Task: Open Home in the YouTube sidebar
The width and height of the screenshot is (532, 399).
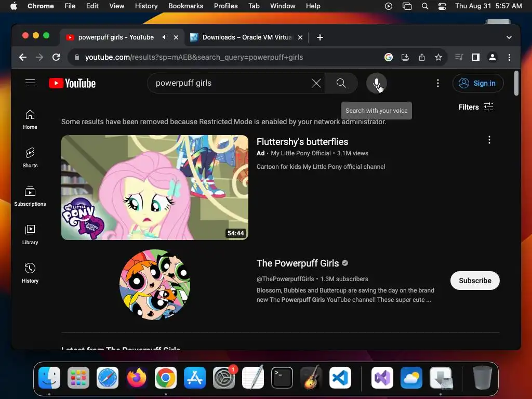Action: pos(30,119)
